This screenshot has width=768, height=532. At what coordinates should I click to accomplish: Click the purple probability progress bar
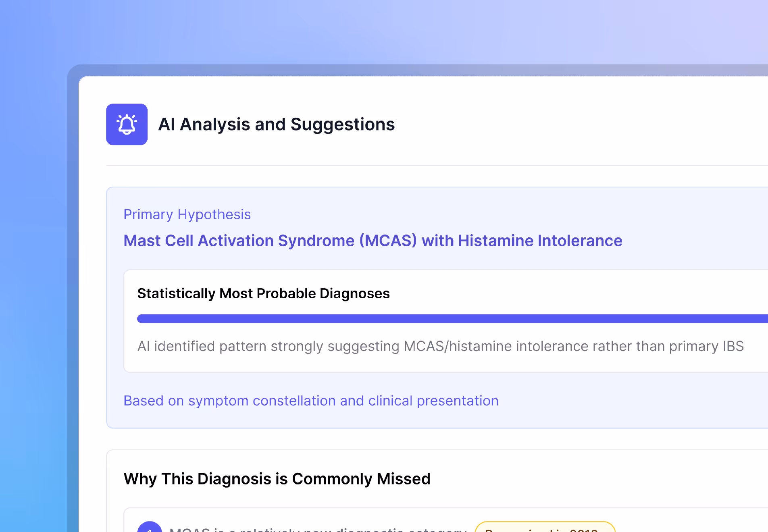[x=452, y=319]
